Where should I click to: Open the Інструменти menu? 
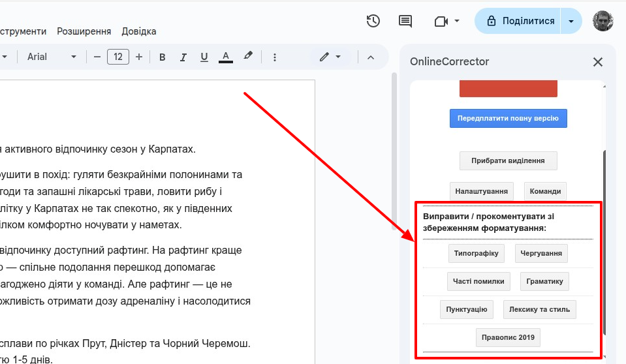coord(23,31)
